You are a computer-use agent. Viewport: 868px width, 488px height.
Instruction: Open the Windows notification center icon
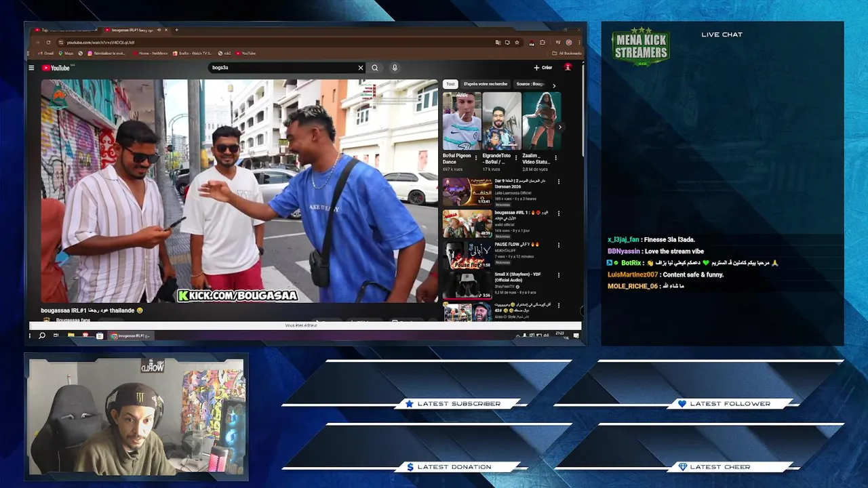576,335
